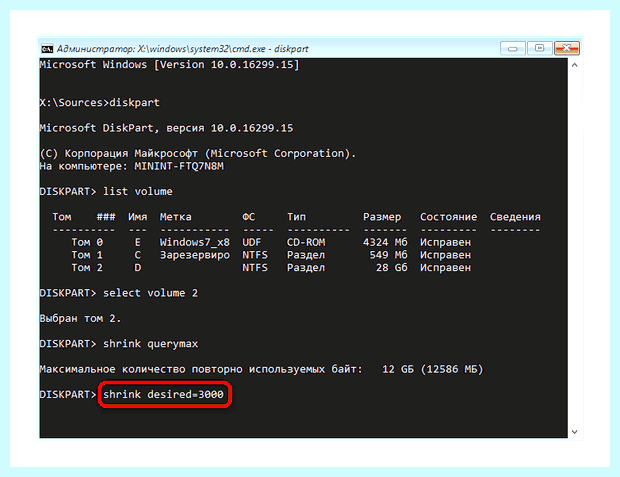Click the '28 Гб' size value
The width and height of the screenshot is (620, 477).
[x=391, y=267]
